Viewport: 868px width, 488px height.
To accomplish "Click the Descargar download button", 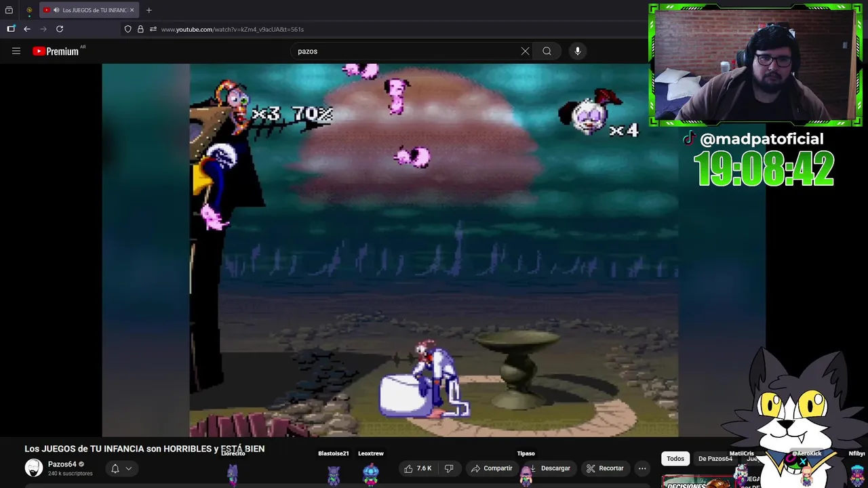I will coord(550,468).
